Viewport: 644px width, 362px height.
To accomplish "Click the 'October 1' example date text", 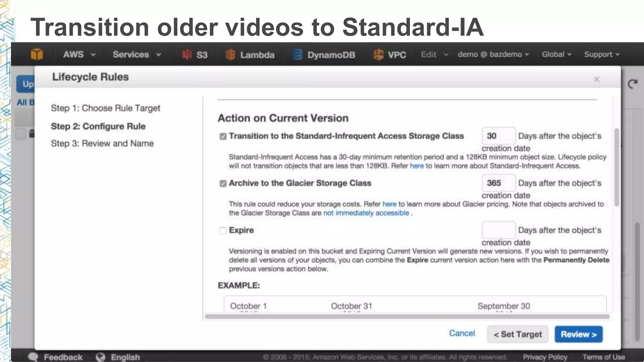I will point(248,306).
